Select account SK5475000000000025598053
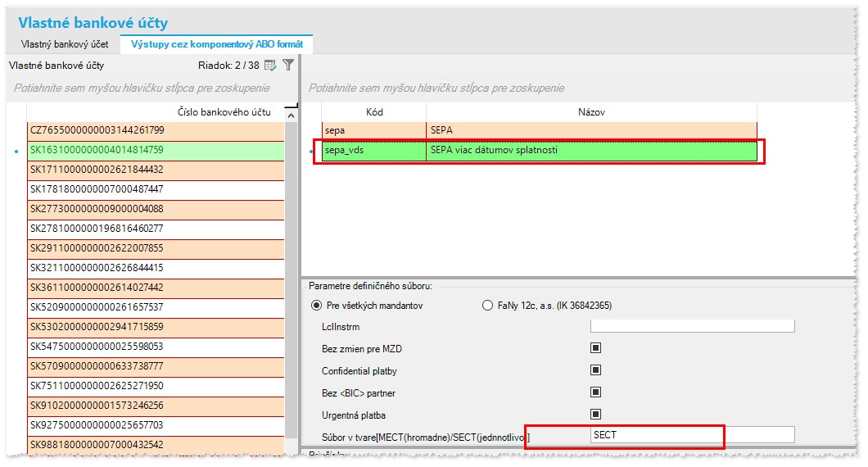This screenshot has width=868, height=467. click(156, 347)
